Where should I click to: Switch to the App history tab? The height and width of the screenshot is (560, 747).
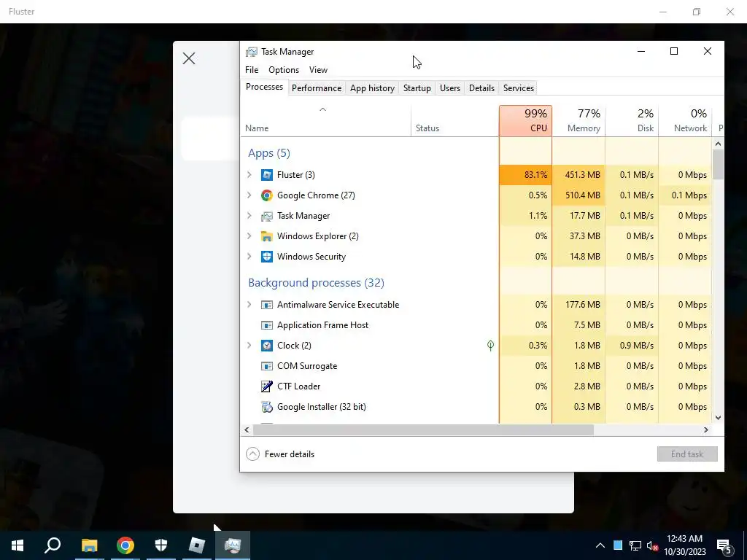coord(372,88)
